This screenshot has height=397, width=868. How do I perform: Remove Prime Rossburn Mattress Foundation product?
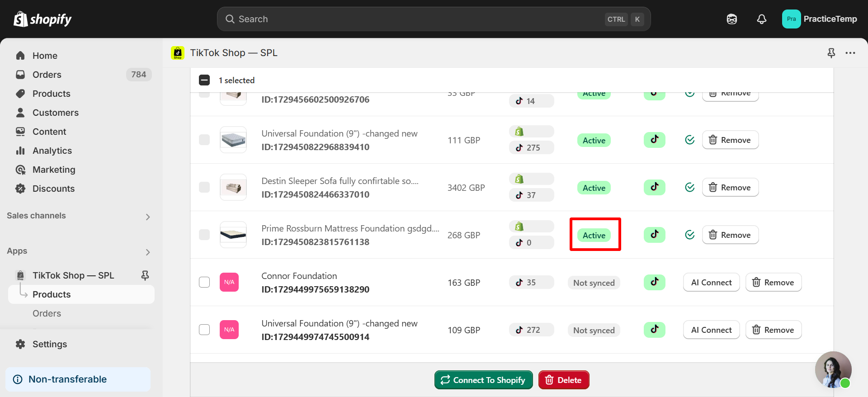click(730, 235)
